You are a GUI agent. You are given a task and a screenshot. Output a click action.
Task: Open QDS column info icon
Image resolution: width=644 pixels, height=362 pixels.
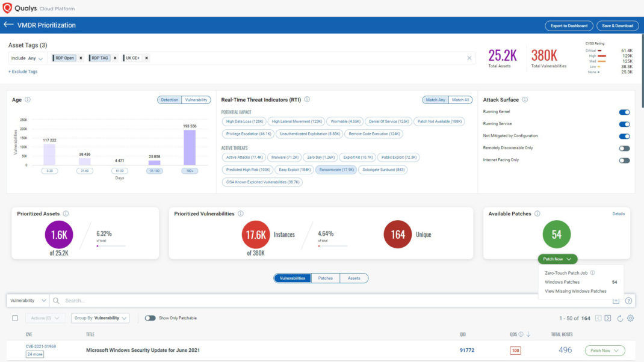(521, 334)
